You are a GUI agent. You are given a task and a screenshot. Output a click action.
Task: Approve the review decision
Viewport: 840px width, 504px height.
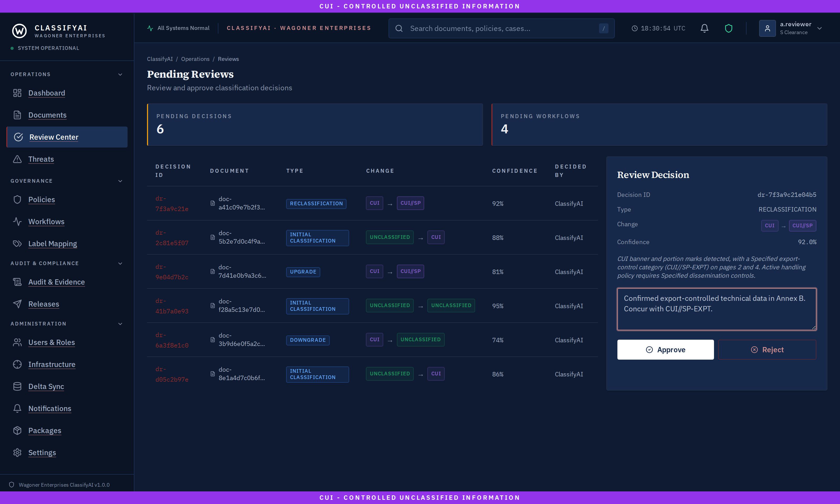[665, 350]
